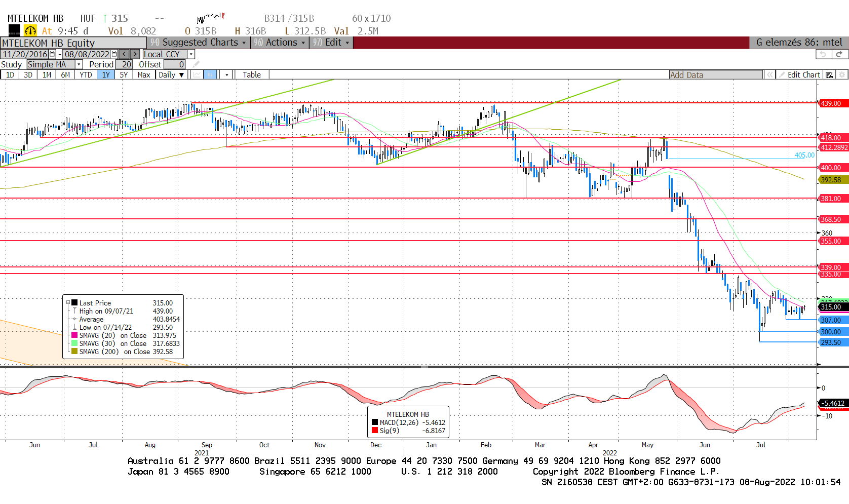Open chart type options dropdown arrow
This screenshot has height=504, width=849.
click(226, 75)
